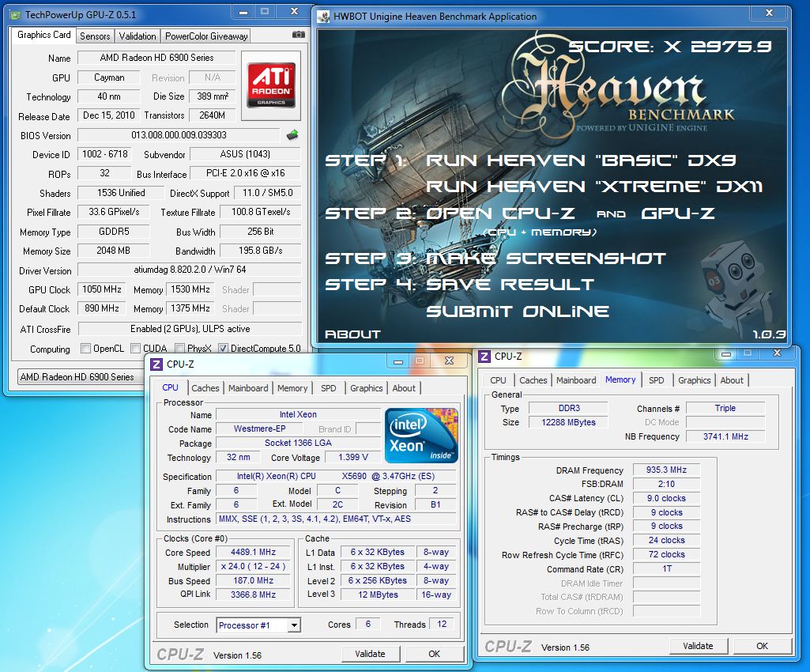Click the ATI CrossFire status field
The width and height of the screenshot is (810, 672).
pyautogui.click(x=190, y=329)
